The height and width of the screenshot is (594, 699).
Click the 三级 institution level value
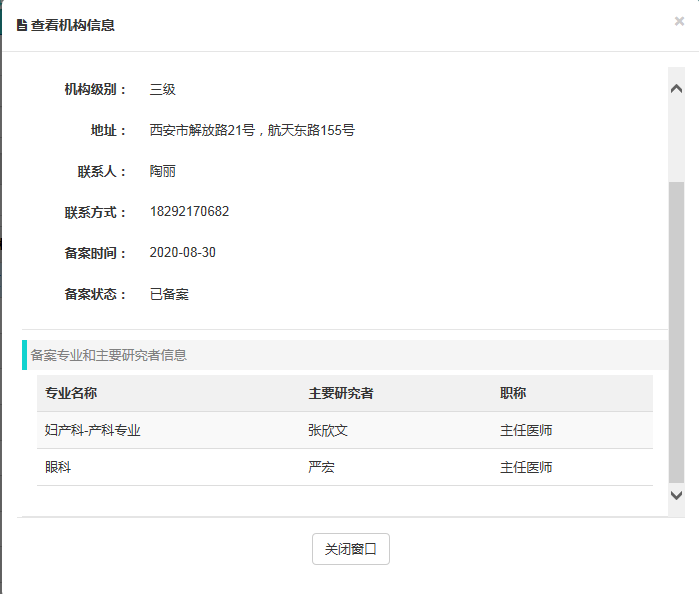163,89
